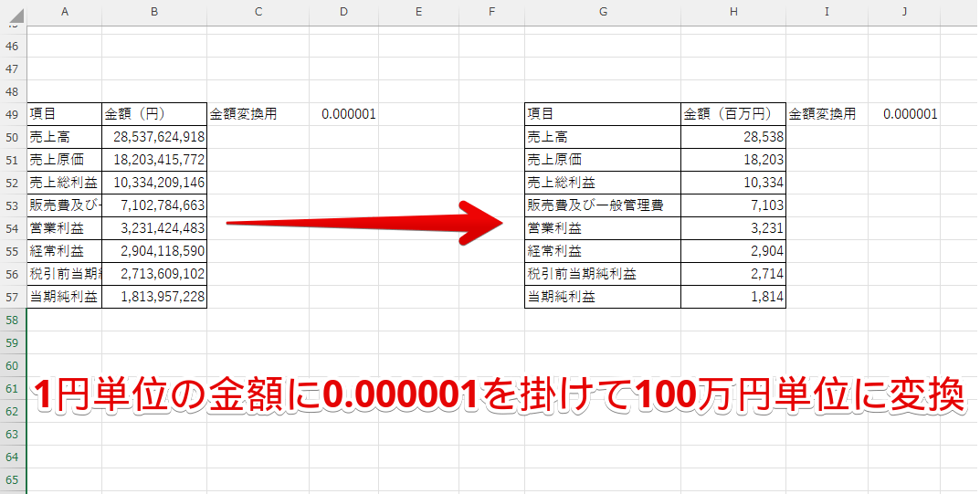Click 売上高 in column A
Image resolution: width=980 pixels, height=494 pixels.
64,137
